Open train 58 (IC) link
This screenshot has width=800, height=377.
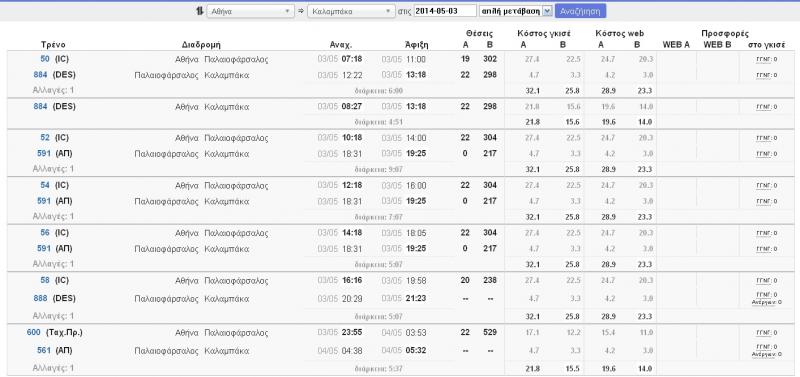pyautogui.click(x=45, y=280)
